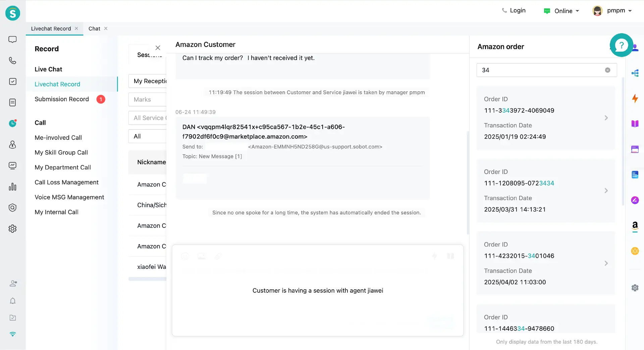
Task: Click the inbox folder icon in sidebar
Action: [13, 317]
